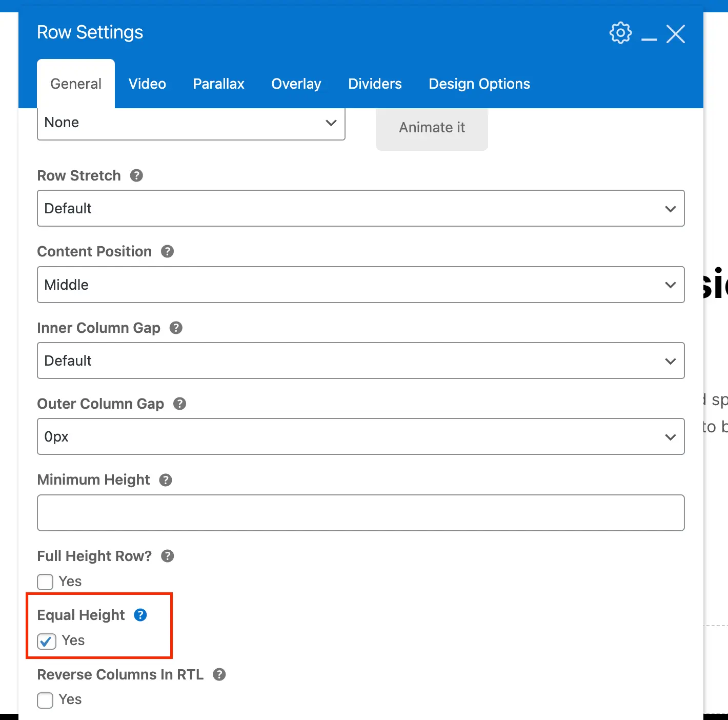Click the Animate it button

pos(432,128)
